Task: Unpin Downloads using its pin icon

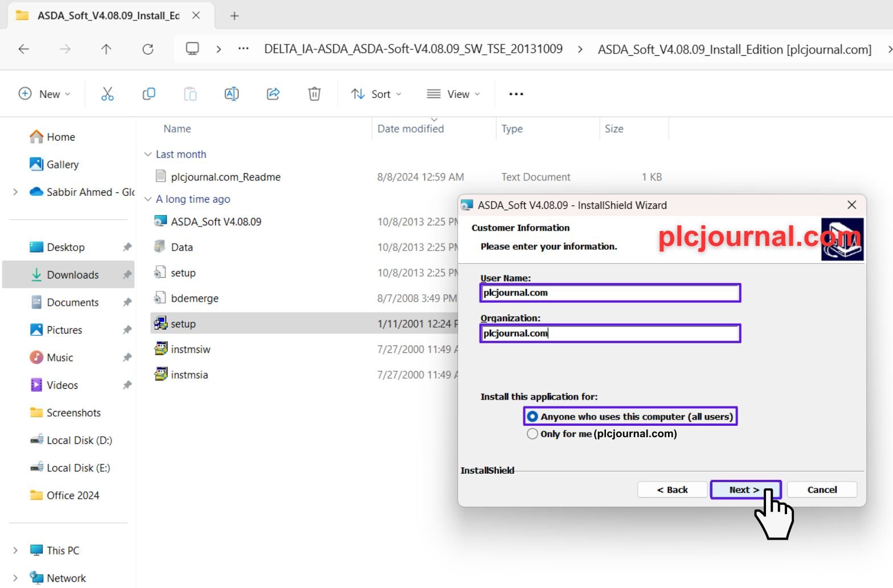Action: click(127, 275)
